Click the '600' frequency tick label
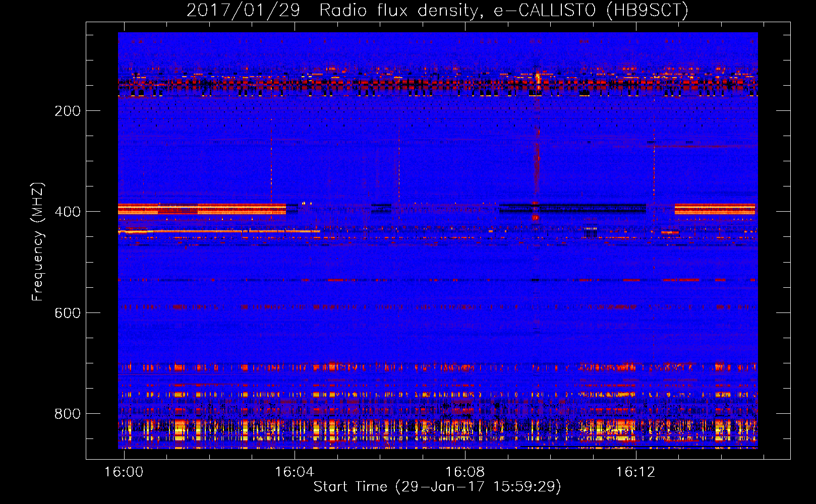This screenshot has width=816, height=504. point(68,313)
